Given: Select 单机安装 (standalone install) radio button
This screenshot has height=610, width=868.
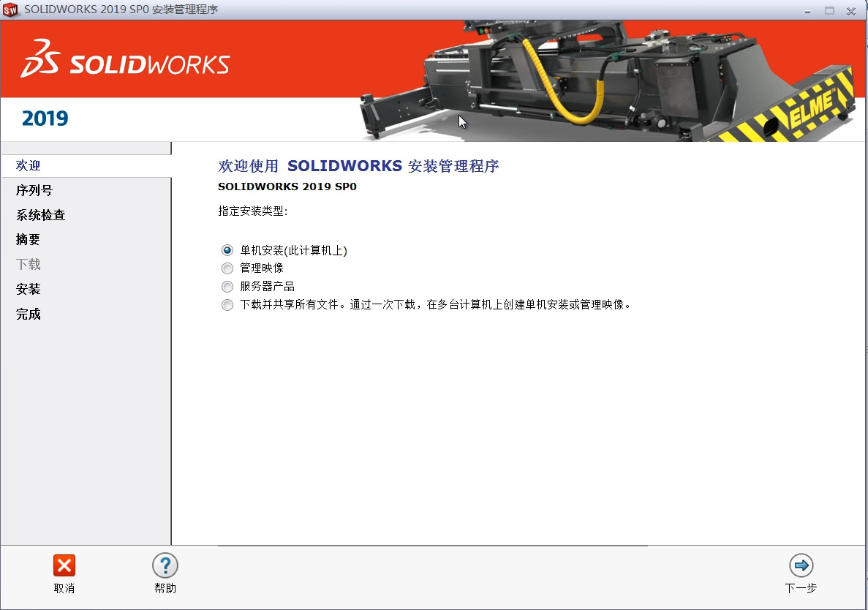Looking at the screenshot, I should pyautogui.click(x=227, y=250).
